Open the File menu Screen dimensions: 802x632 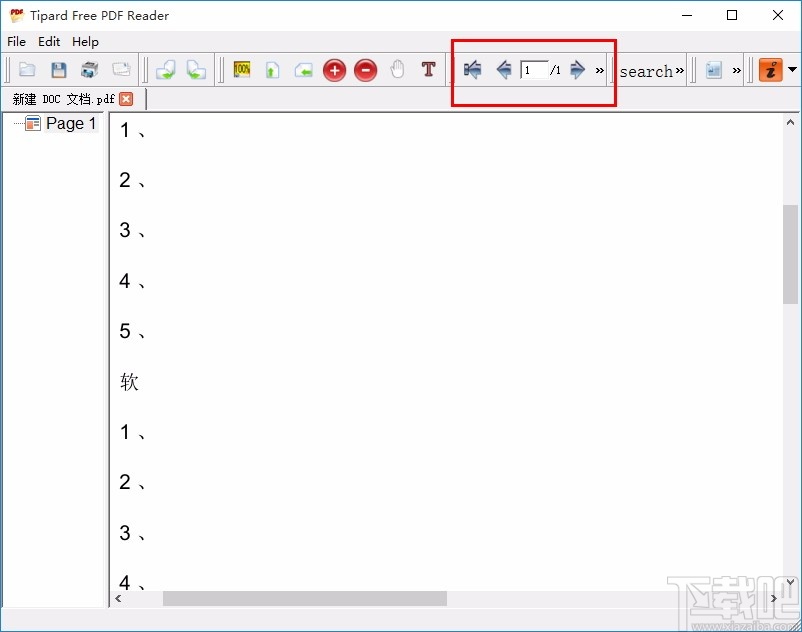click(16, 41)
